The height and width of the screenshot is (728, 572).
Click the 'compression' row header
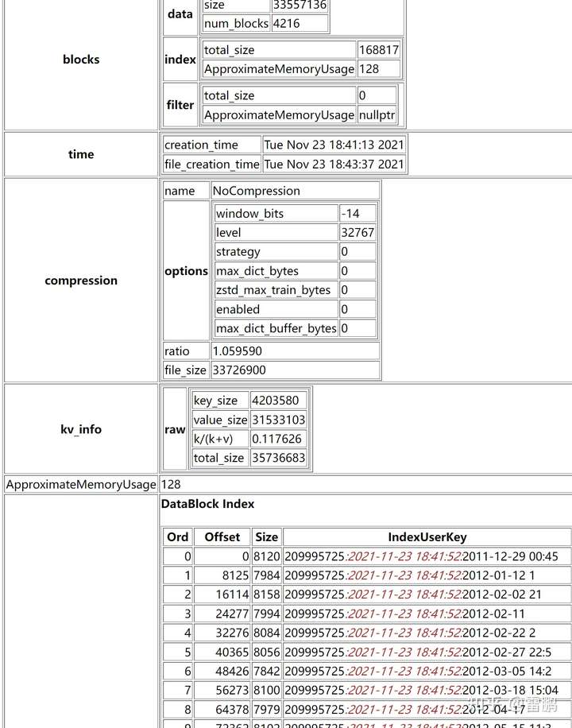tap(81, 281)
